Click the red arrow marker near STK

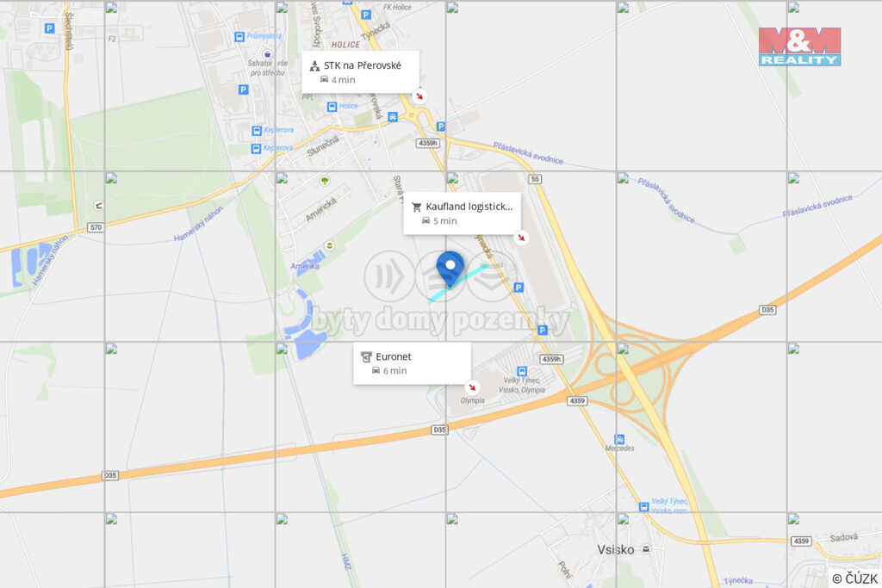point(419,96)
